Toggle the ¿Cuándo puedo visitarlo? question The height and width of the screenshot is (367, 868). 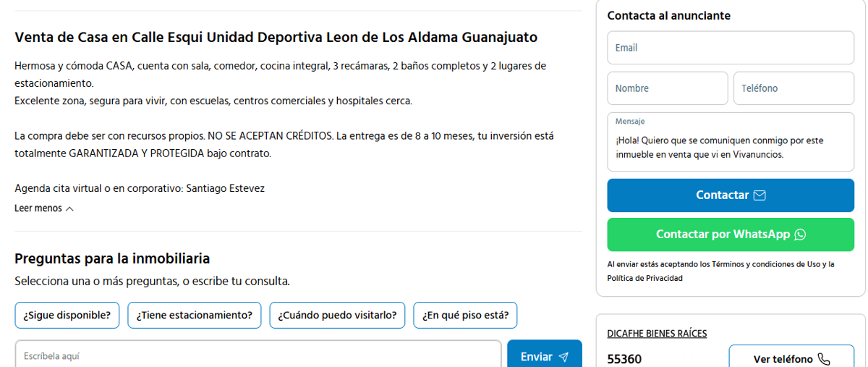tap(337, 315)
